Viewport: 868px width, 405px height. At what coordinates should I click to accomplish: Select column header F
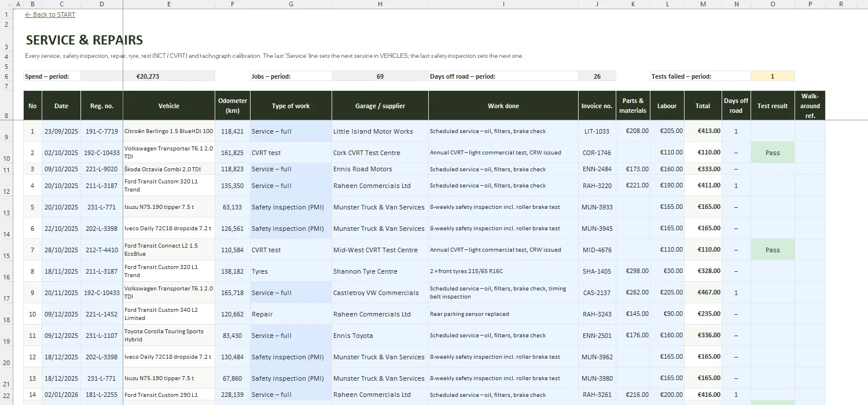point(233,4)
